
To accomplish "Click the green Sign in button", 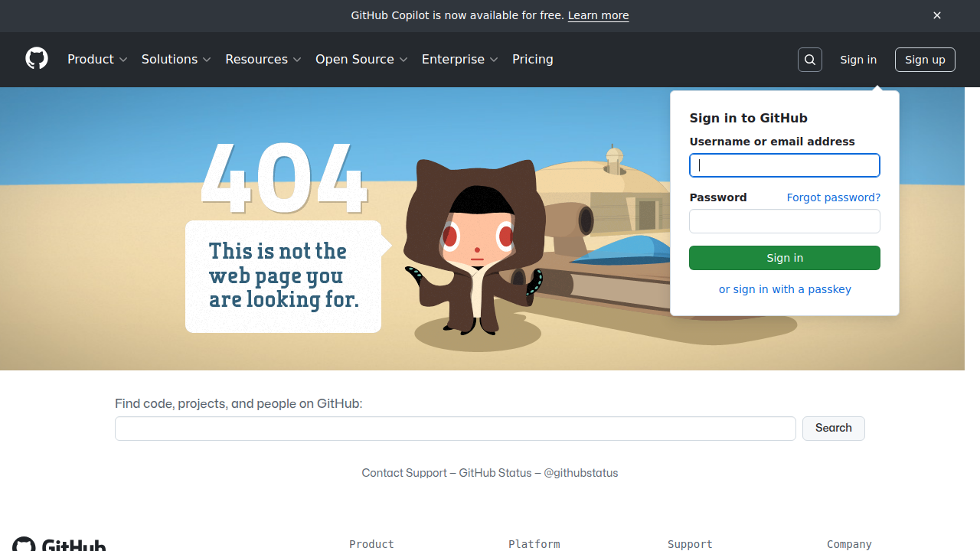I will [x=785, y=258].
